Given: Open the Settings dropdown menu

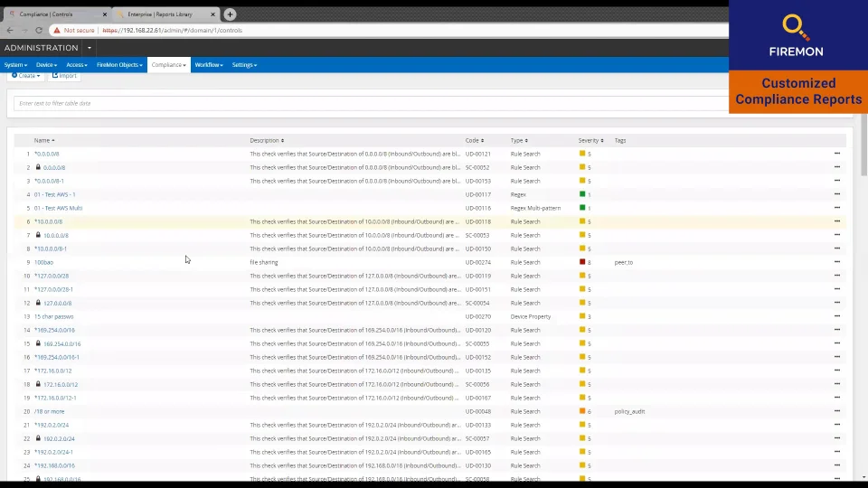Looking at the screenshot, I should pyautogui.click(x=244, y=65).
